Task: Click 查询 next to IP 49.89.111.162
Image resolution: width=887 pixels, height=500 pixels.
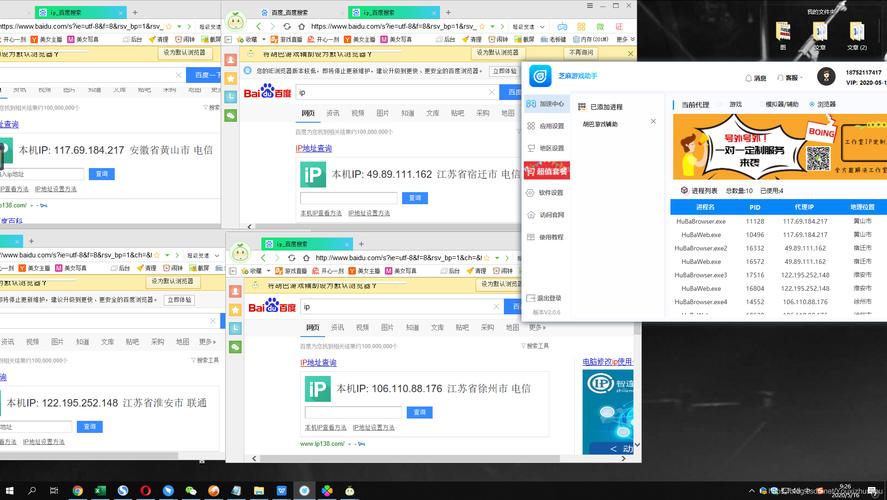Action: tap(415, 198)
